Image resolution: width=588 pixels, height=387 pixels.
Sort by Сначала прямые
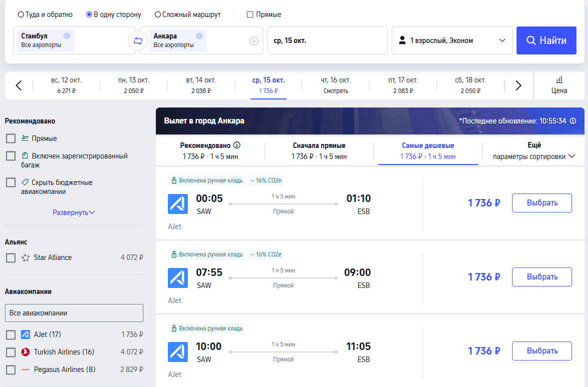[x=319, y=151]
